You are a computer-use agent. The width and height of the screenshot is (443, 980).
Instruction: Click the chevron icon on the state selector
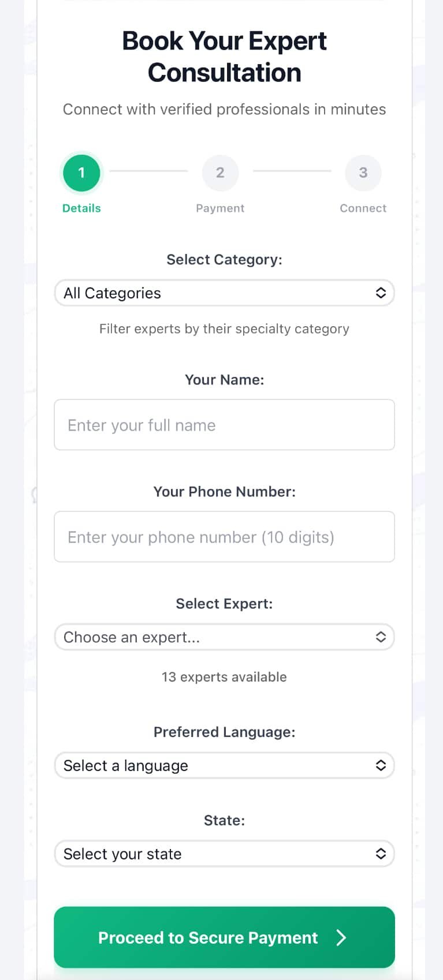tap(381, 854)
